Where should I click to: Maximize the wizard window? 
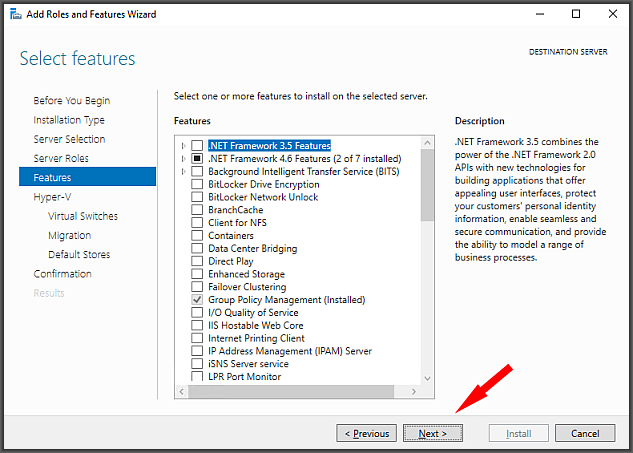[576, 14]
